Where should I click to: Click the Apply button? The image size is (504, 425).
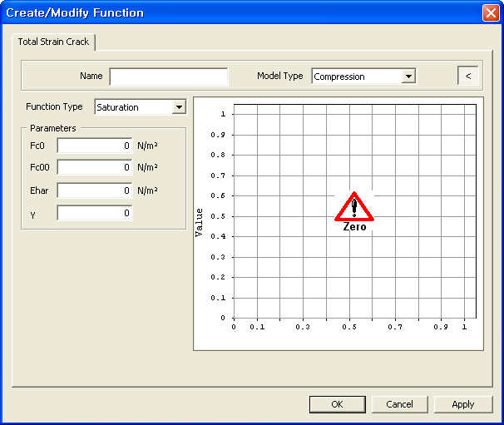coord(463,404)
